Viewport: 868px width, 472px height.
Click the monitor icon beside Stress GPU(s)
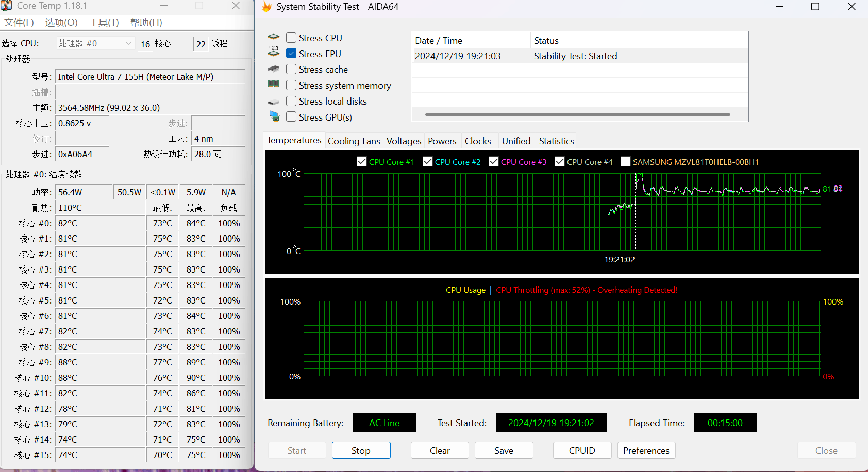[274, 116]
